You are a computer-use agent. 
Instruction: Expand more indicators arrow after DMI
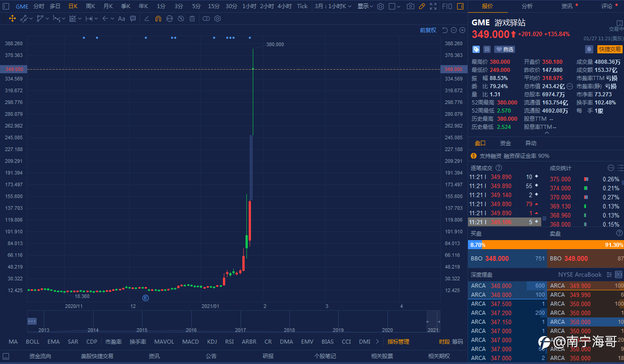click(x=378, y=342)
